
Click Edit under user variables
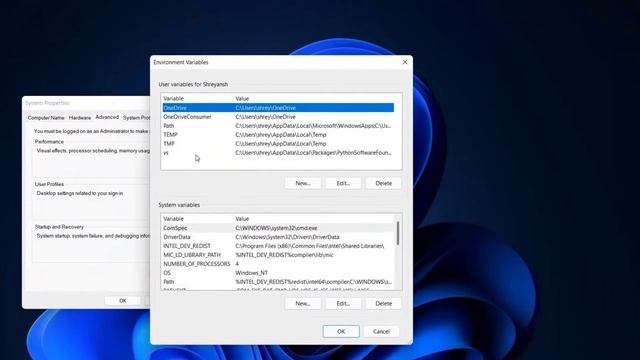343,183
